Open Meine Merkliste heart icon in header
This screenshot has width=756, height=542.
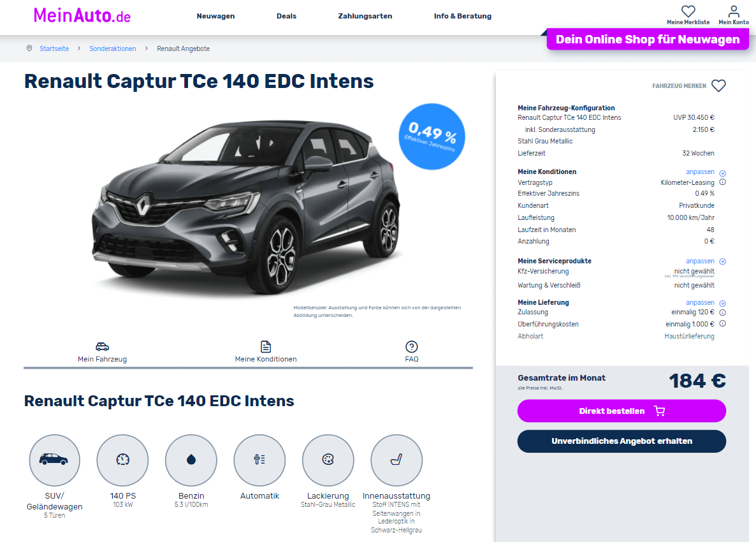tap(688, 11)
